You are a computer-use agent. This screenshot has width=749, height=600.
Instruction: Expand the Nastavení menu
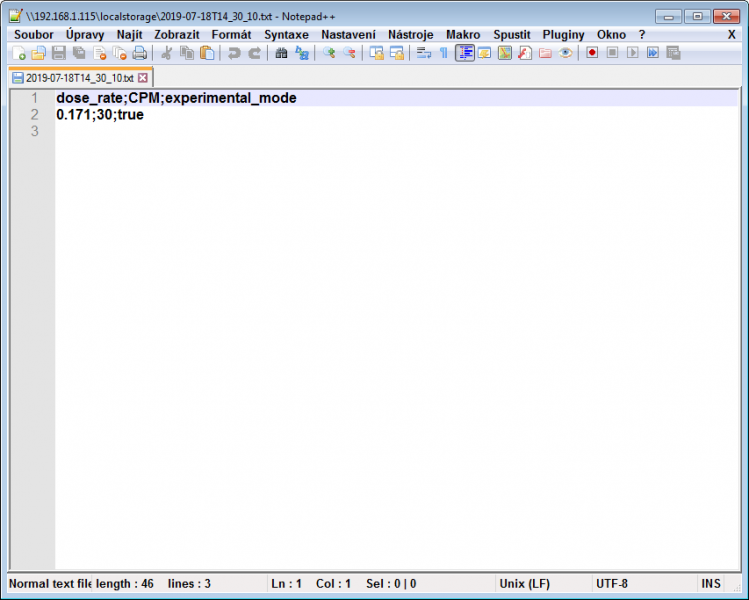click(348, 34)
